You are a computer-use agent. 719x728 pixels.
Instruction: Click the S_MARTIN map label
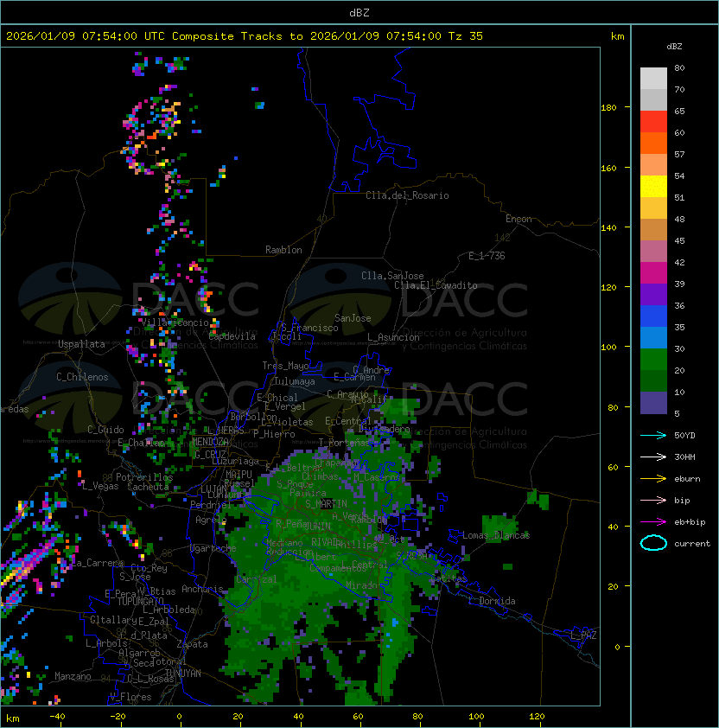click(326, 503)
